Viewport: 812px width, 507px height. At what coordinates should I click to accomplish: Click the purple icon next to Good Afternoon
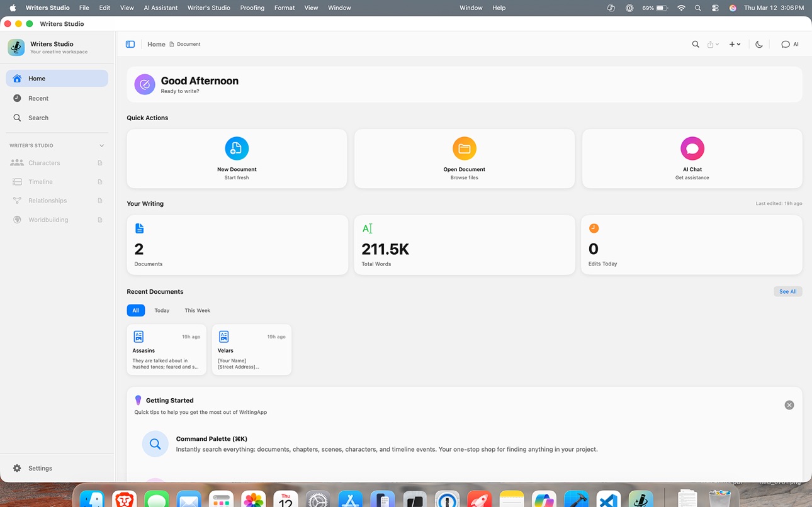(145, 84)
